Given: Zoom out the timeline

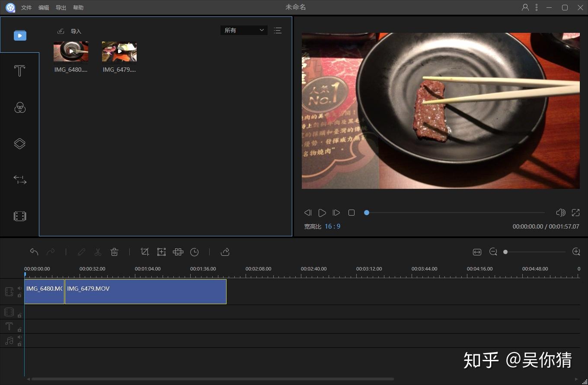Looking at the screenshot, I should [493, 252].
